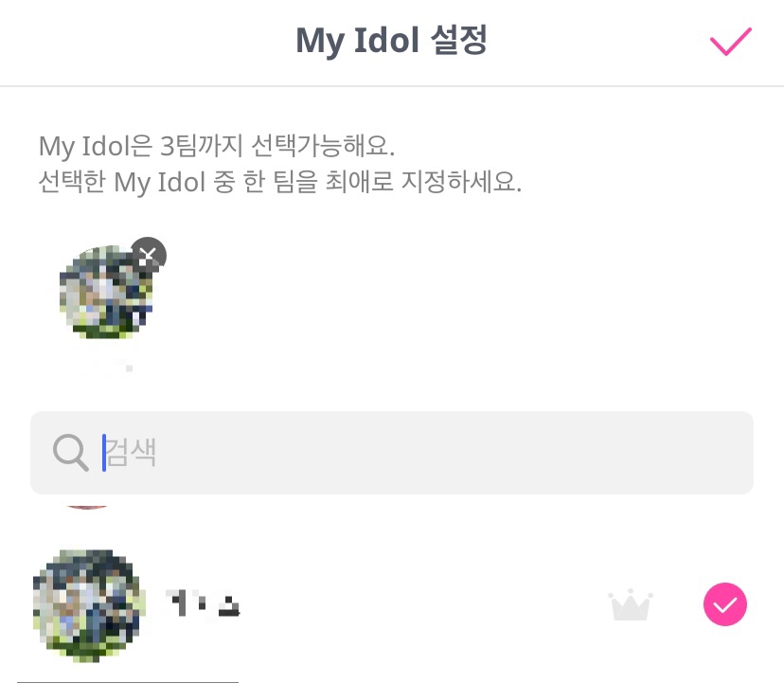Deselect idol with round check toggle

pos(725,604)
